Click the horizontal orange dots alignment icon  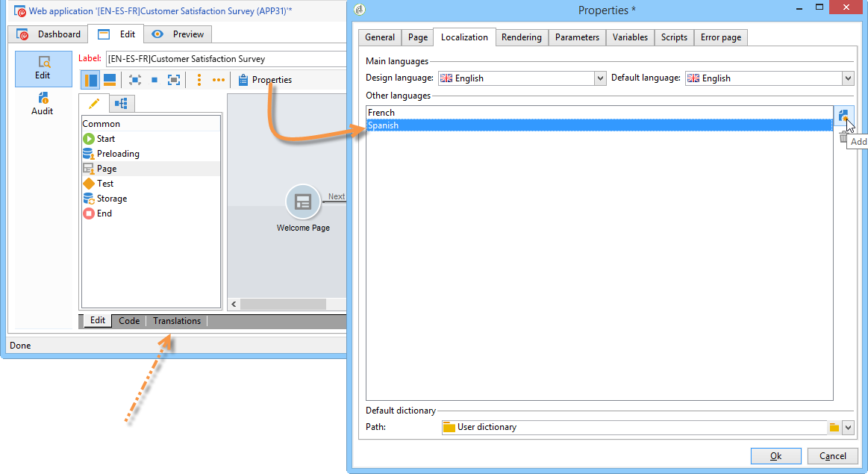click(x=219, y=80)
